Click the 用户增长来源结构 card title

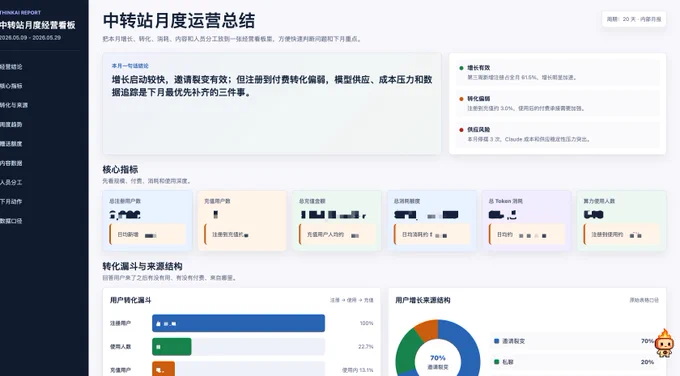click(x=422, y=300)
